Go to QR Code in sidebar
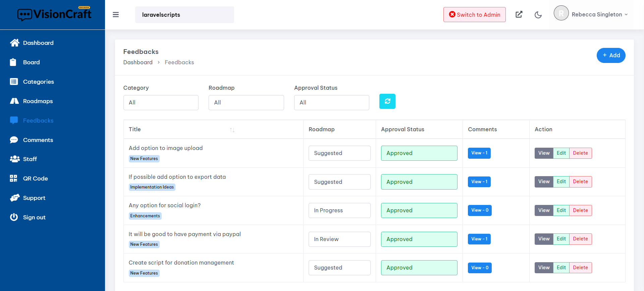 [x=35, y=178]
